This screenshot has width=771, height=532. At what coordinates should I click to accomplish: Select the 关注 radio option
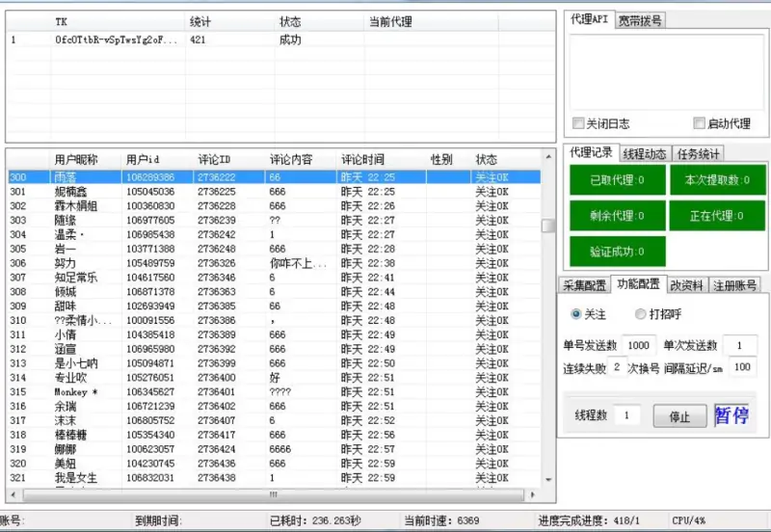pos(576,314)
